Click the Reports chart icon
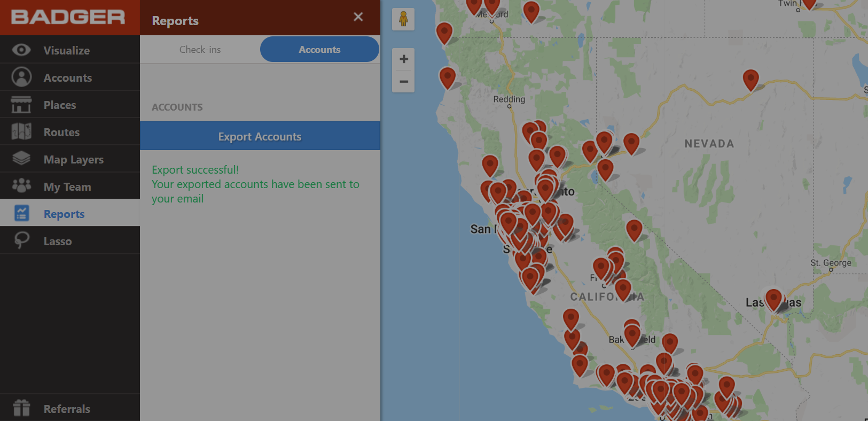This screenshot has height=421, width=868. pyautogui.click(x=21, y=213)
